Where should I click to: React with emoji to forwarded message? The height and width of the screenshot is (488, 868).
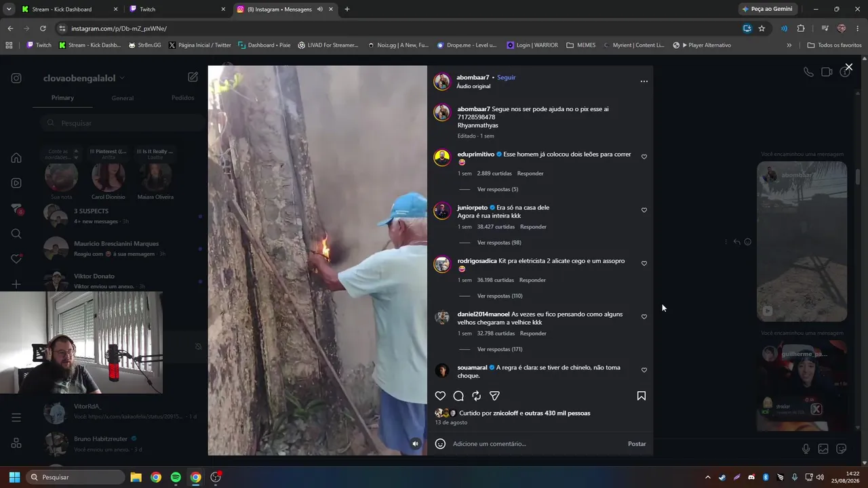pos(748,242)
